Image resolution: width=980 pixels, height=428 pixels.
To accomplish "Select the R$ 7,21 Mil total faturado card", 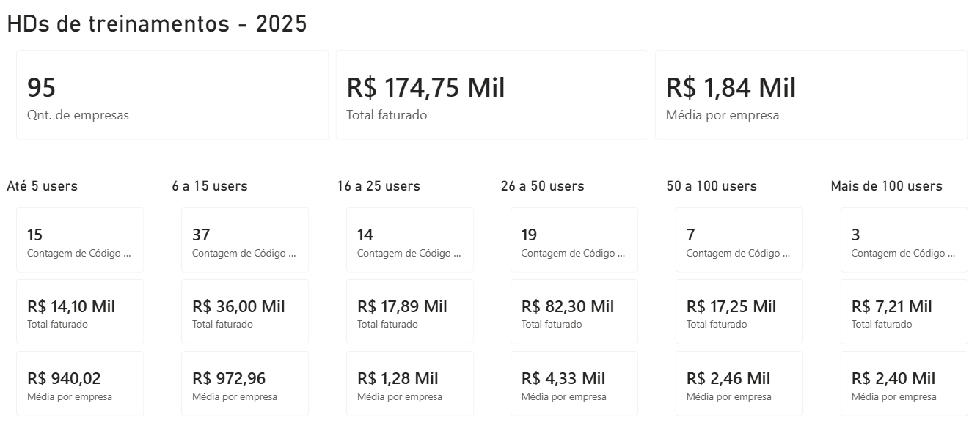I will coord(904,311).
